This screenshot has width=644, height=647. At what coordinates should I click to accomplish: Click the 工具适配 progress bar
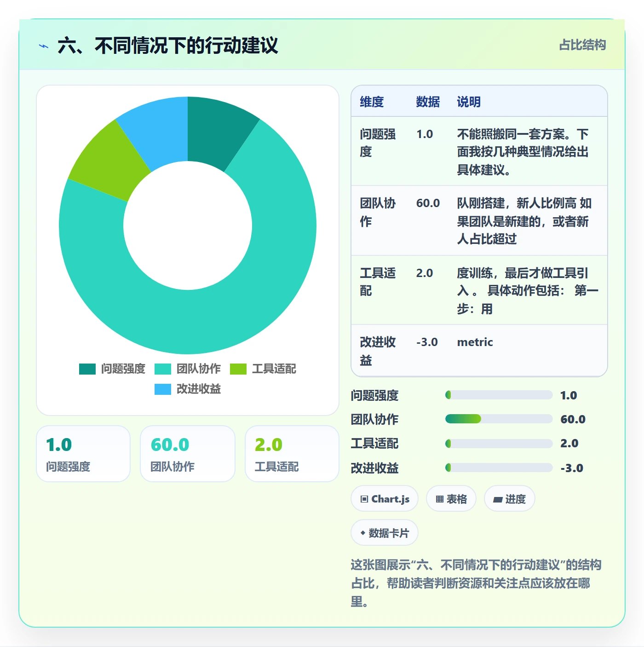tap(499, 444)
